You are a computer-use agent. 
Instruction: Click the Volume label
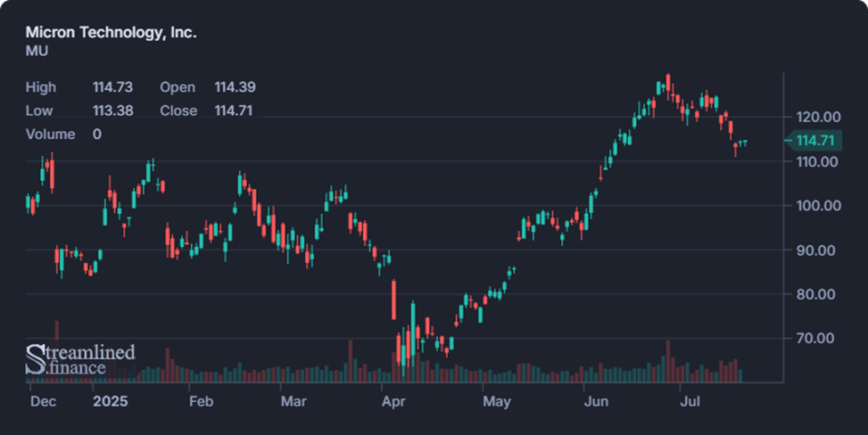50,135
